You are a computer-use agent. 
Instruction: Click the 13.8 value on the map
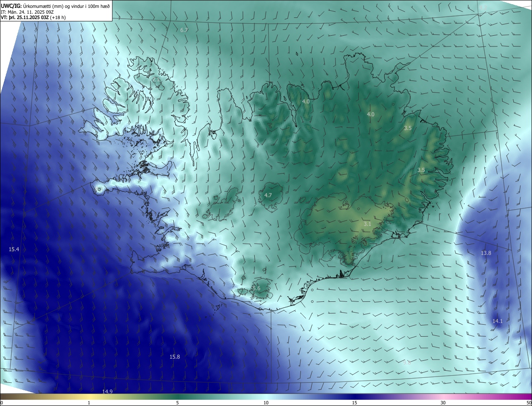click(486, 253)
